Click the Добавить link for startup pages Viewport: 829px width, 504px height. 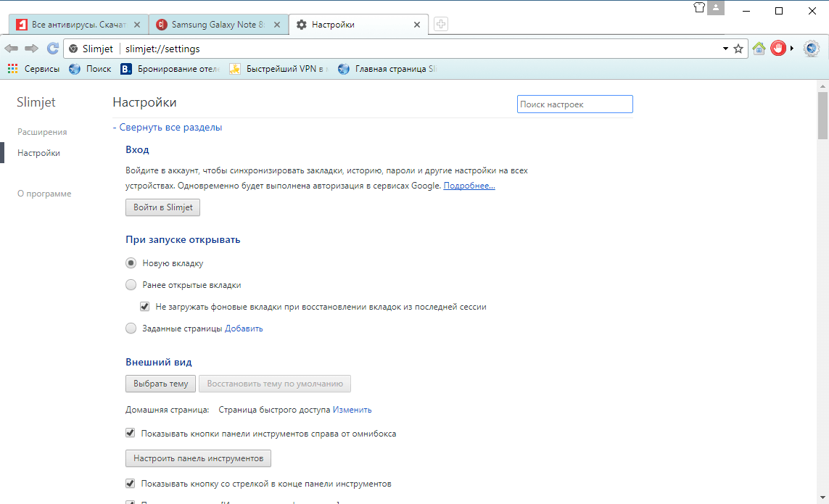pyautogui.click(x=244, y=329)
